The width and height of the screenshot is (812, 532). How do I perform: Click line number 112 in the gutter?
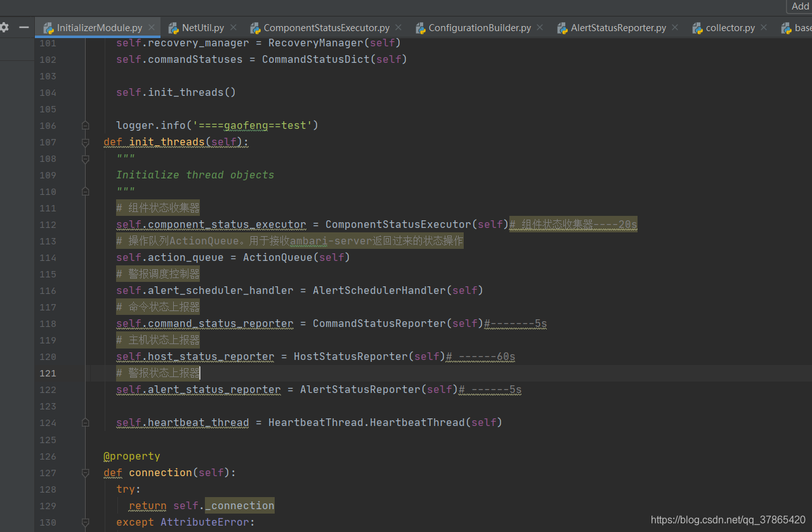pos(48,225)
